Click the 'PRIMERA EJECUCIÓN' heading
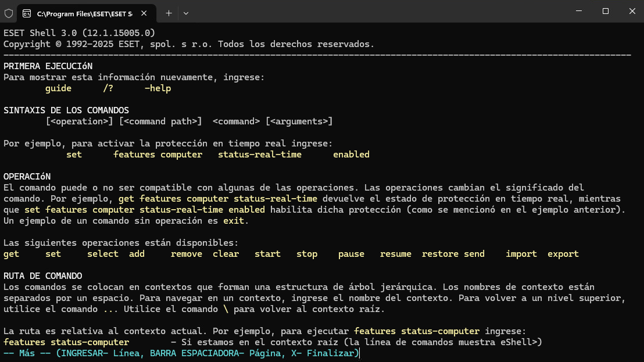644x362 pixels. (48, 66)
